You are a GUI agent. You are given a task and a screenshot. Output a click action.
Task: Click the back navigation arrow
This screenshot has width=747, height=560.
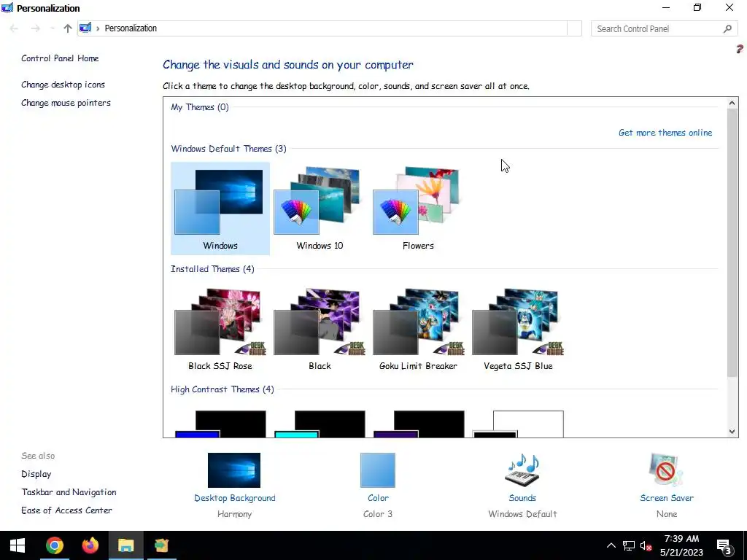[x=14, y=28]
